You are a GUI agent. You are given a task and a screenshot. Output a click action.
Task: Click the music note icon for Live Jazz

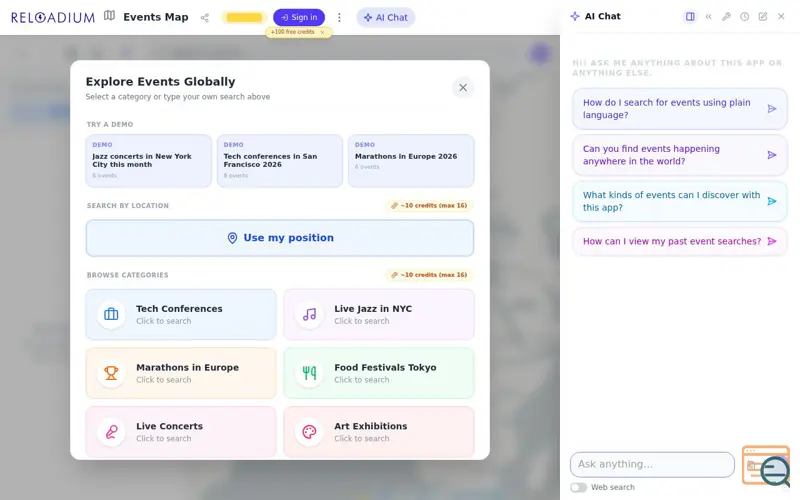[x=309, y=314]
